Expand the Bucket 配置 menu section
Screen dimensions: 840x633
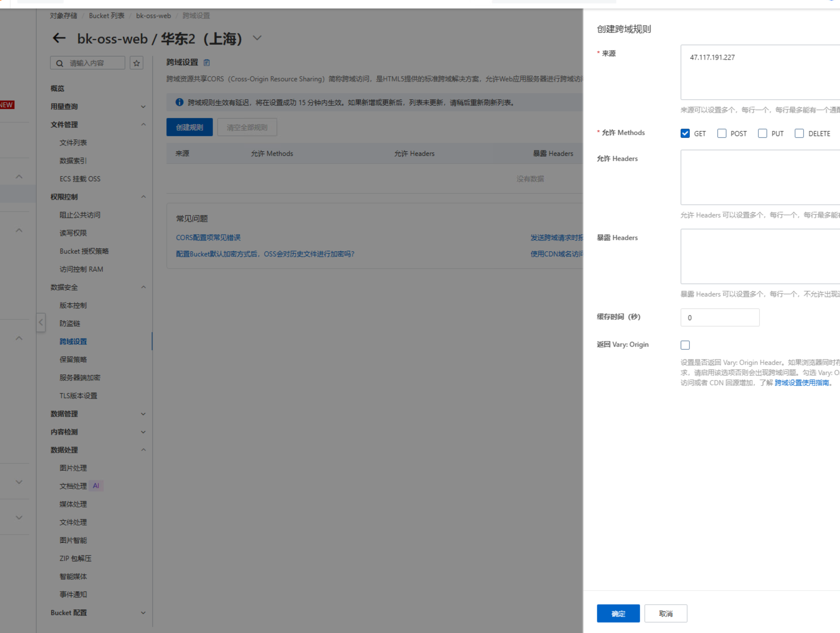pyautogui.click(x=143, y=613)
